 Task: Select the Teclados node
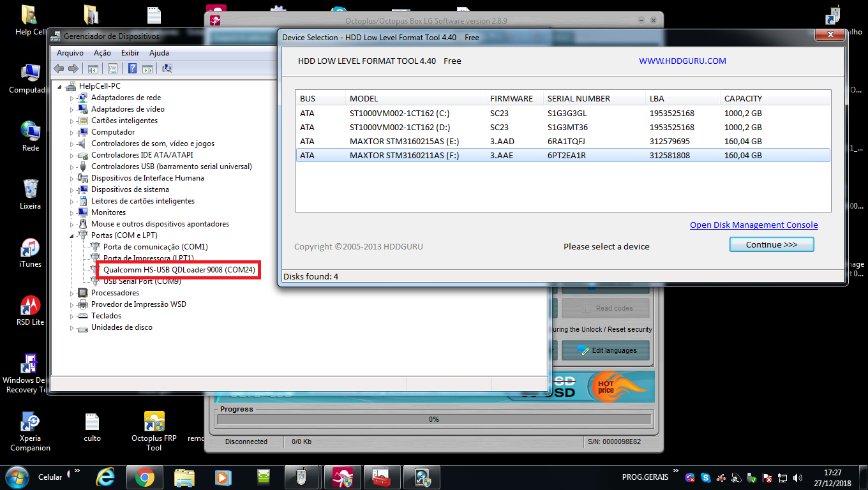click(x=106, y=316)
